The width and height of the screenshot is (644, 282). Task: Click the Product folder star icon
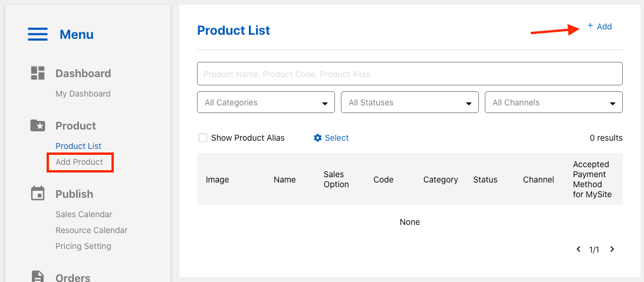click(x=38, y=125)
